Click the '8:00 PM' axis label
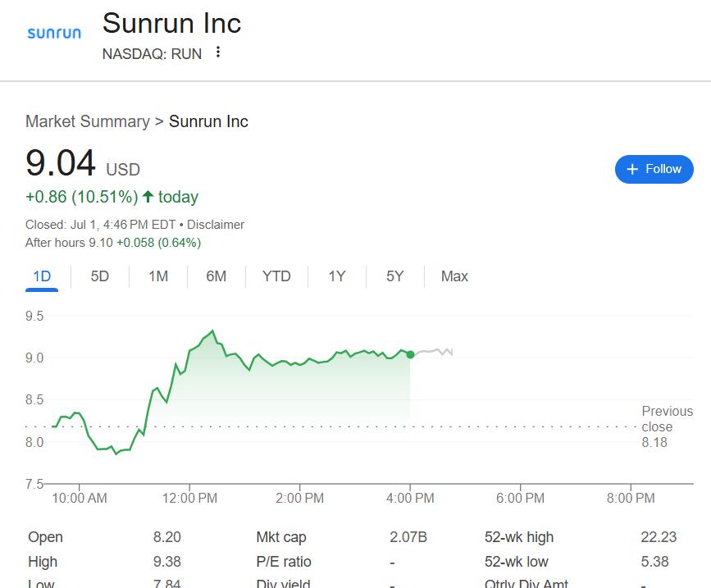 [x=631, y=498]
